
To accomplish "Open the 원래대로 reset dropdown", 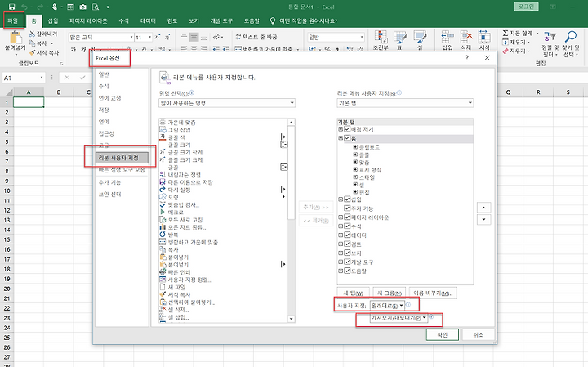I will 387,306.
